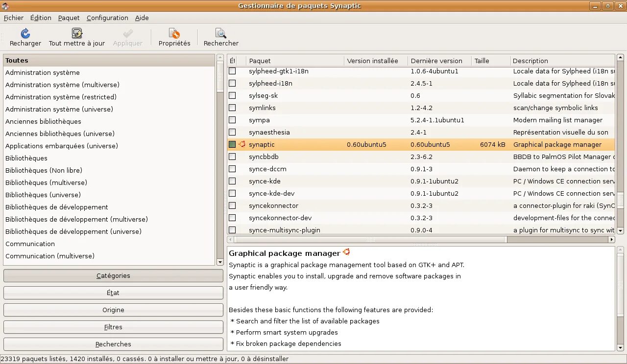Sort by Dernière version column header

439,61
